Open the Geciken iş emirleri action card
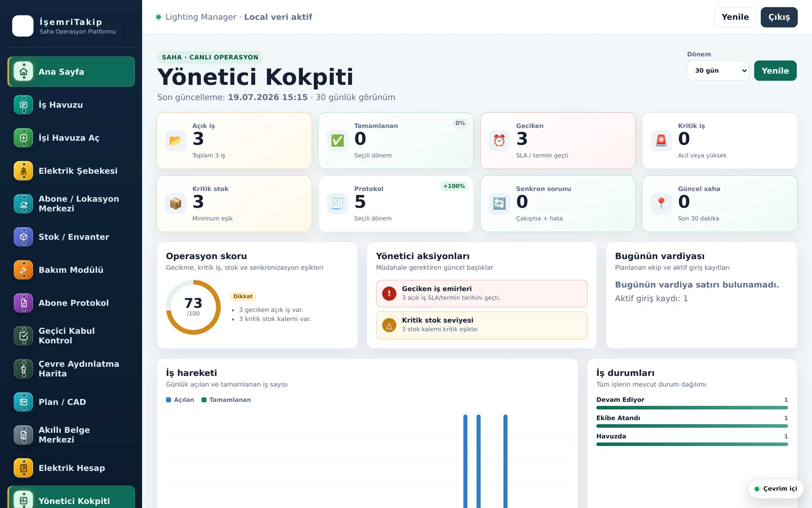This screenshot has width=812, height=508. point(482,294)
